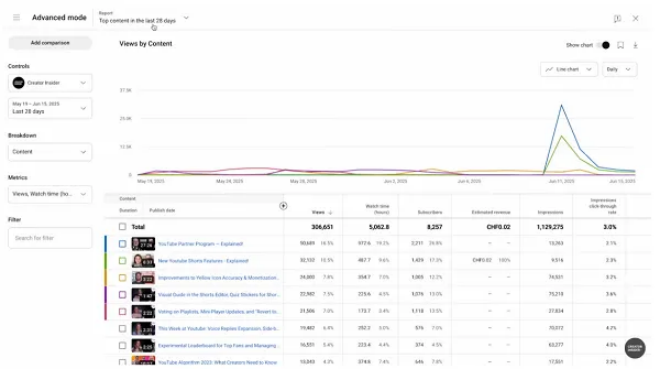Click the feedback icon in the top bar
The height and width of the screenshot is (369, 660).
pos(617,19)
